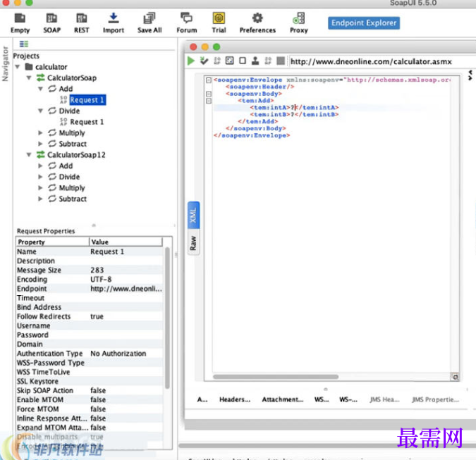
Task: Expand Multiply under CalculatorSoap
Action: pyautogui.click(x=40, y=133)
